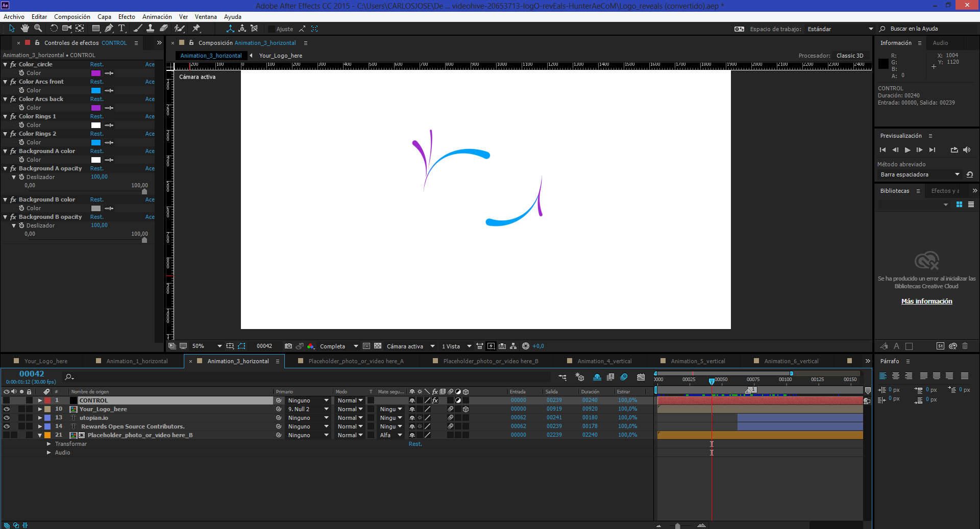Viewport: 980px width, 529px height.
Task: Toggle hide shy layers switch
Action: [x=597, y=377]
